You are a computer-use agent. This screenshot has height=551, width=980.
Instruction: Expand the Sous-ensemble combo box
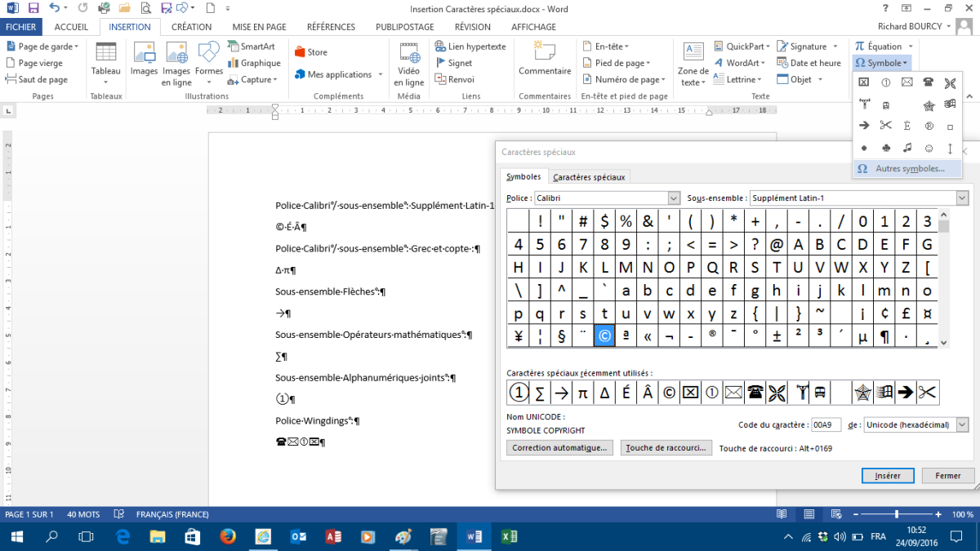962,198
